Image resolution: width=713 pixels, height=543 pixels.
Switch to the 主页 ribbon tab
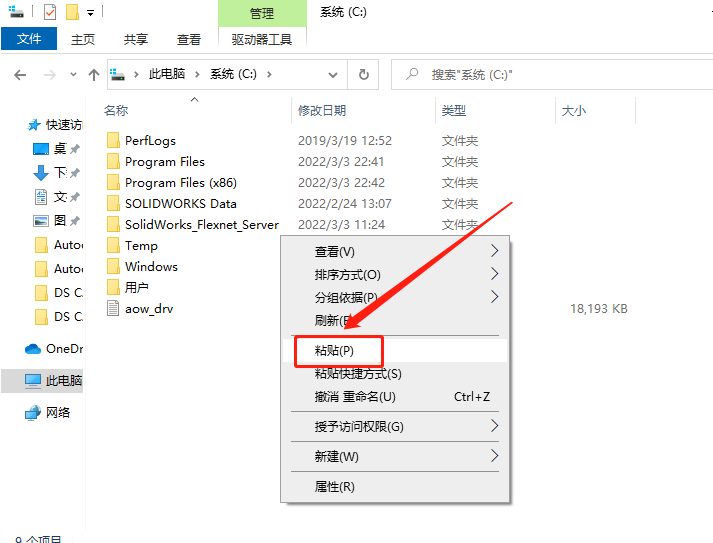click(x=83, y=40)
